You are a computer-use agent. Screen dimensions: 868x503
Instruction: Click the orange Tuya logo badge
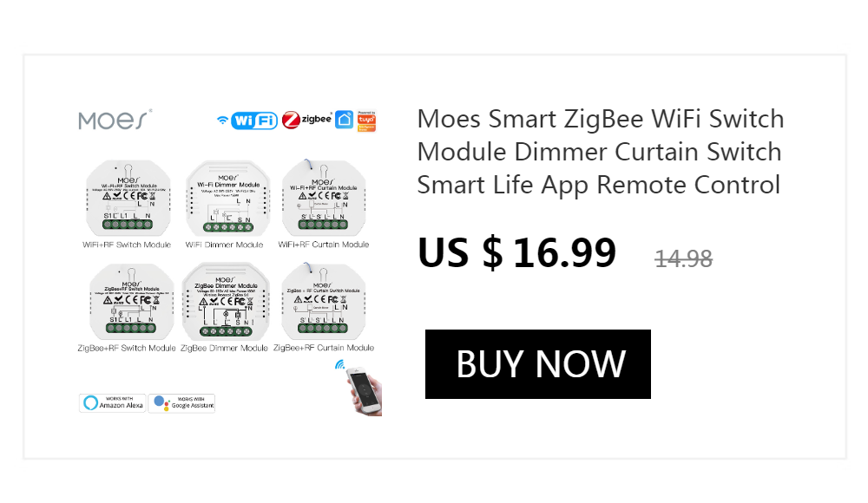(366, 121)
